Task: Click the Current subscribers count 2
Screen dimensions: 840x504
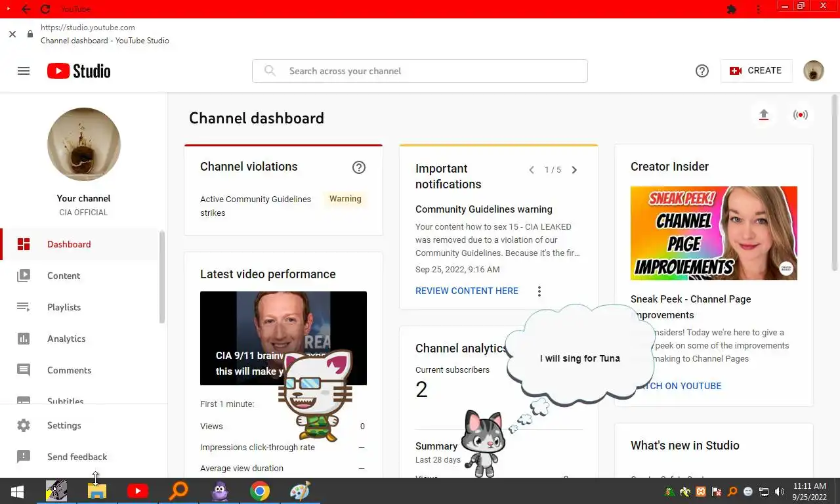Action: pos(421,390)
